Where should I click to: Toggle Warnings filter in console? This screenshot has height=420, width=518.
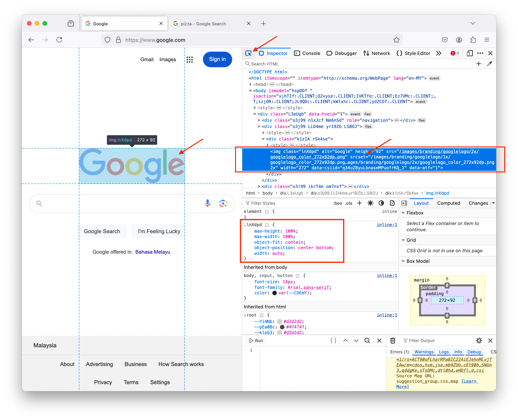tap(424, 352)
